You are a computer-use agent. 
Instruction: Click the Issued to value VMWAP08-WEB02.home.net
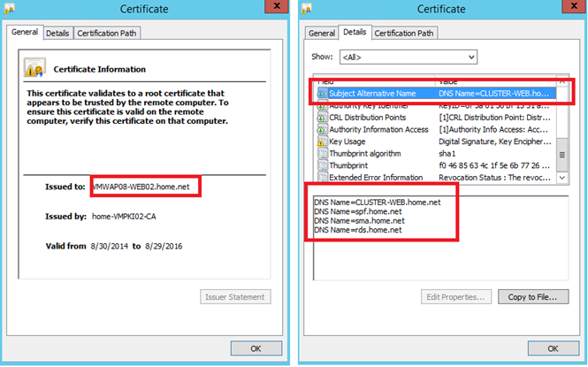(141, 187)
